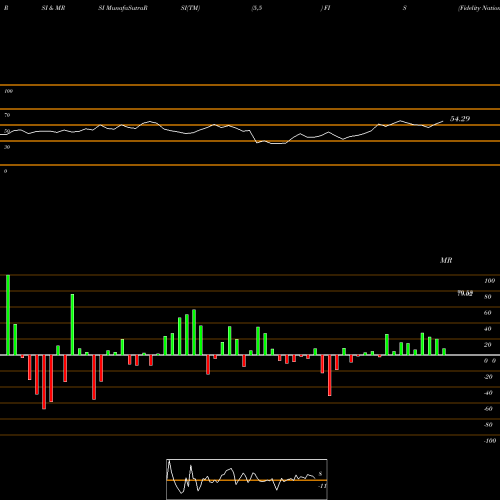Click the RSI 30 axis label
500x500 pixels.
[x=7, y=147]
